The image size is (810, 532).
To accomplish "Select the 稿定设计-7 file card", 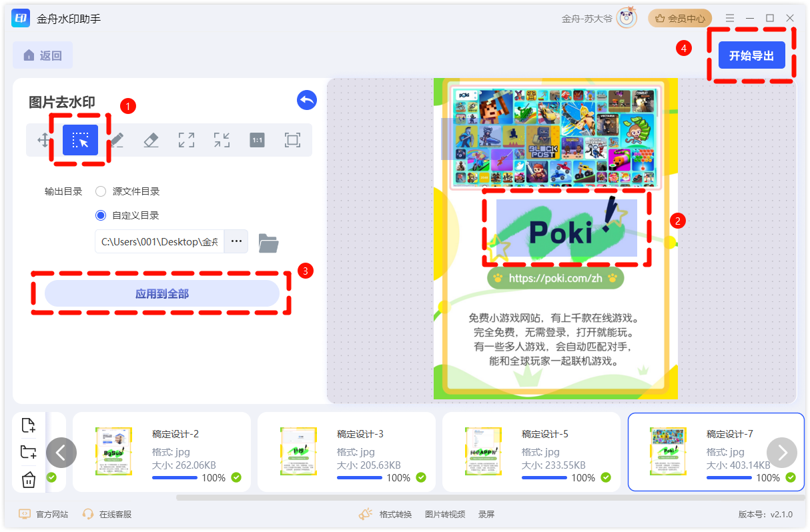I will [x=716, y=451].
